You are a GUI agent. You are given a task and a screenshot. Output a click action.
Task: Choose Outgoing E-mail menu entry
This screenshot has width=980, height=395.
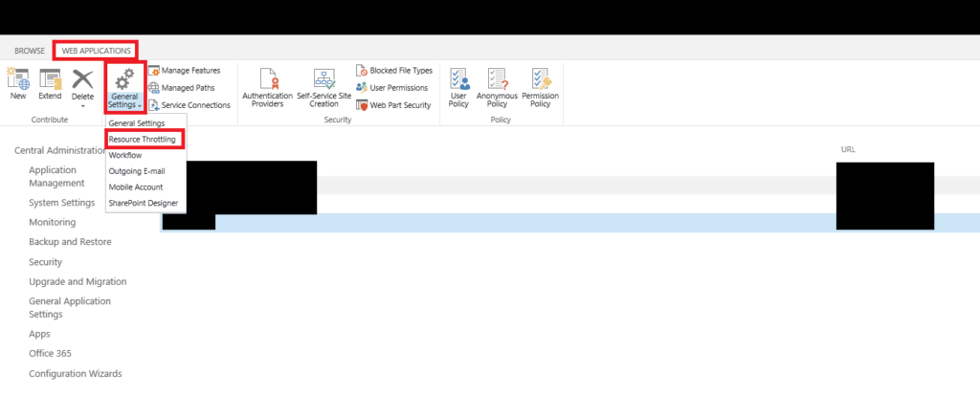coord(137,170)
